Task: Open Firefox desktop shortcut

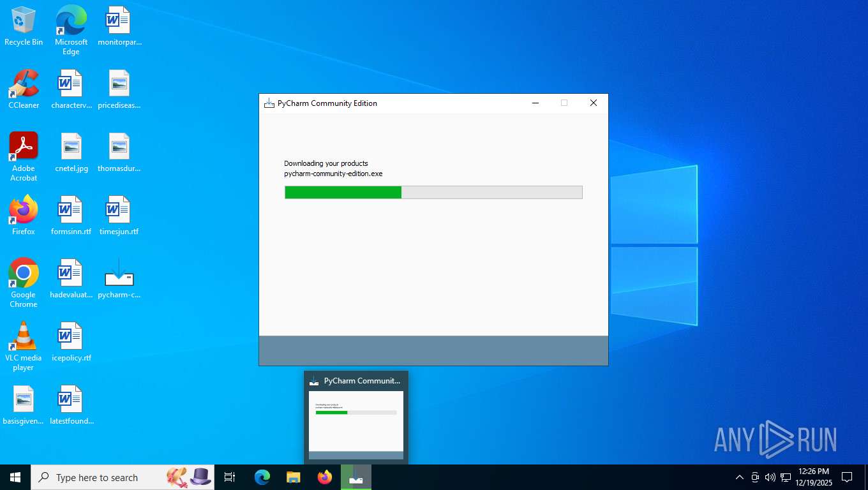Action: pos(24,216)
